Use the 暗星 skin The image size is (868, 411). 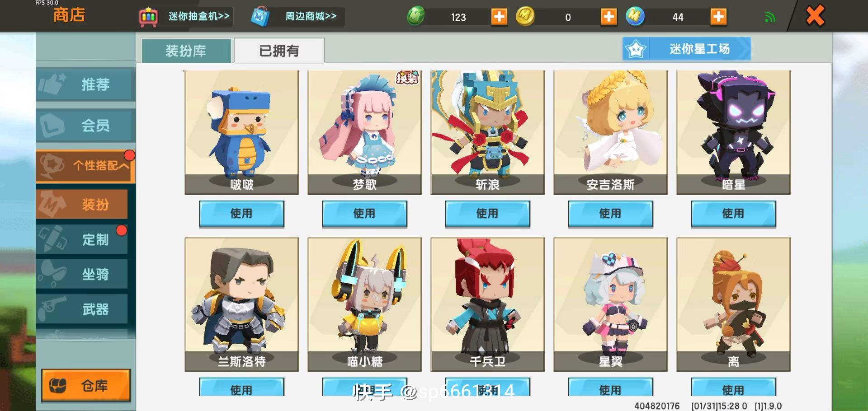click(733, 214)
